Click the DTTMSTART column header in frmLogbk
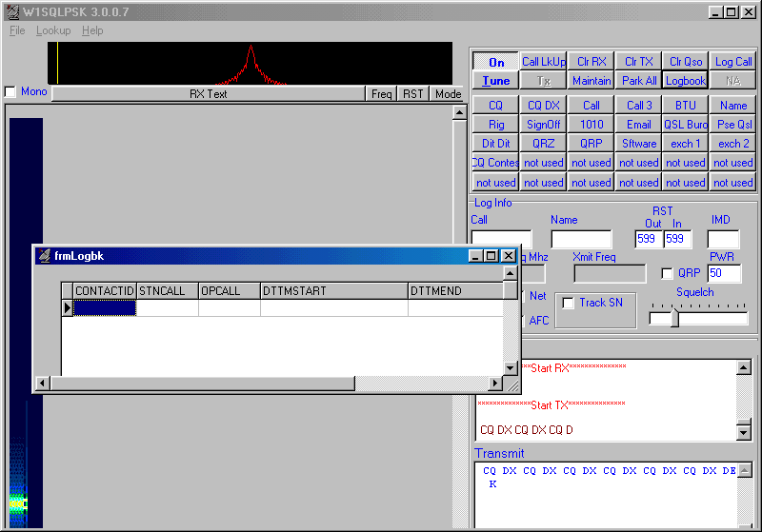 click(334, 291)
